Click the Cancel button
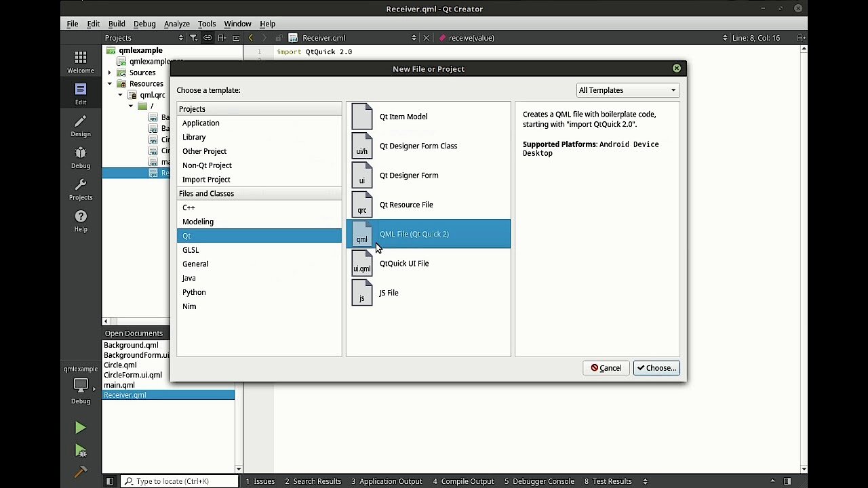This screenshot has height=488, width=868. pos(606,368)
